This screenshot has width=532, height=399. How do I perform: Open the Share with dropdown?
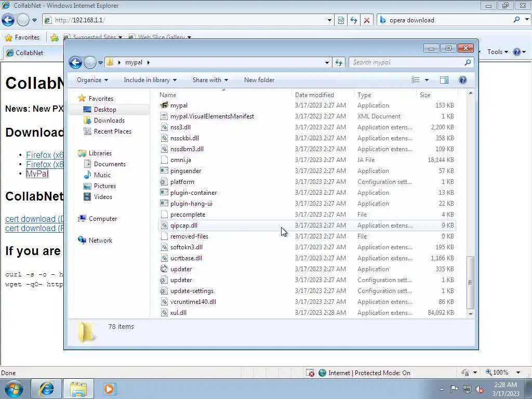pos(210,80)
